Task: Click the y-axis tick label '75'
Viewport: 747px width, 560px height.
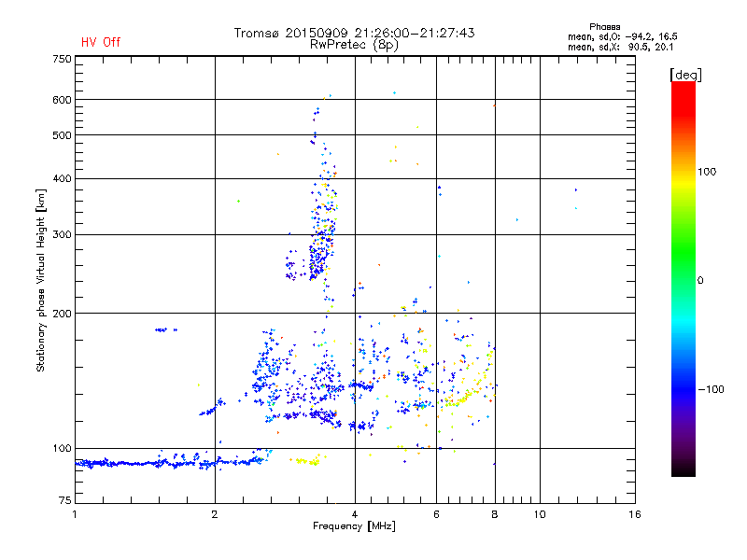Action: coord(65,500)
